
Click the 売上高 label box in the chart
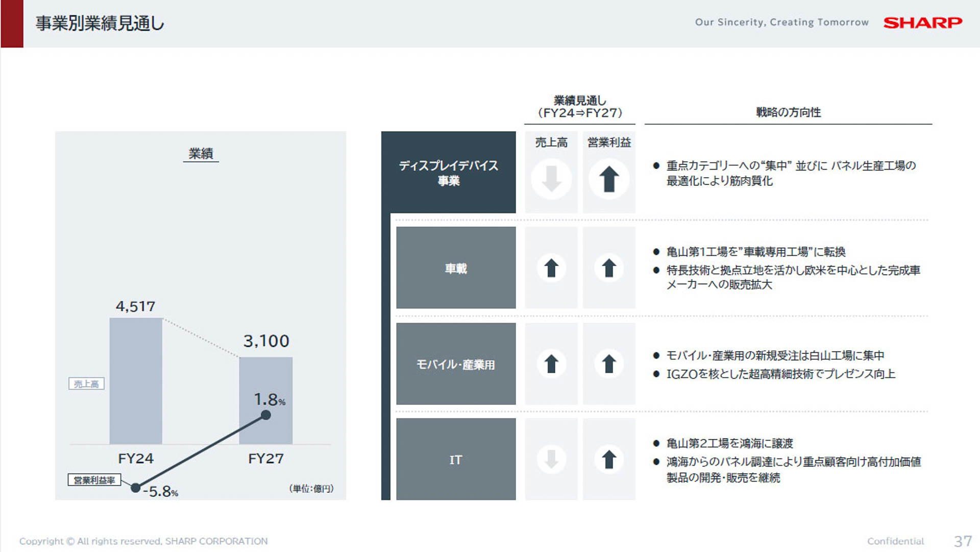87,383
